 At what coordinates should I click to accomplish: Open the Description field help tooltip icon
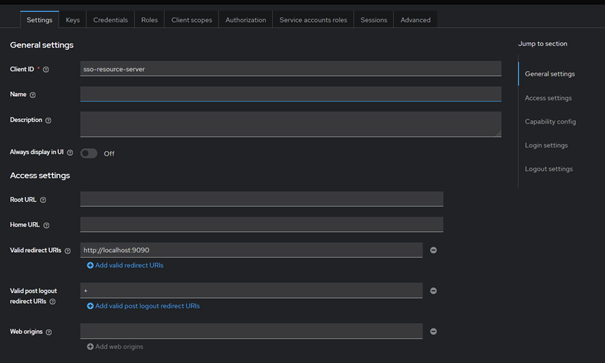[x=48, y=120]
